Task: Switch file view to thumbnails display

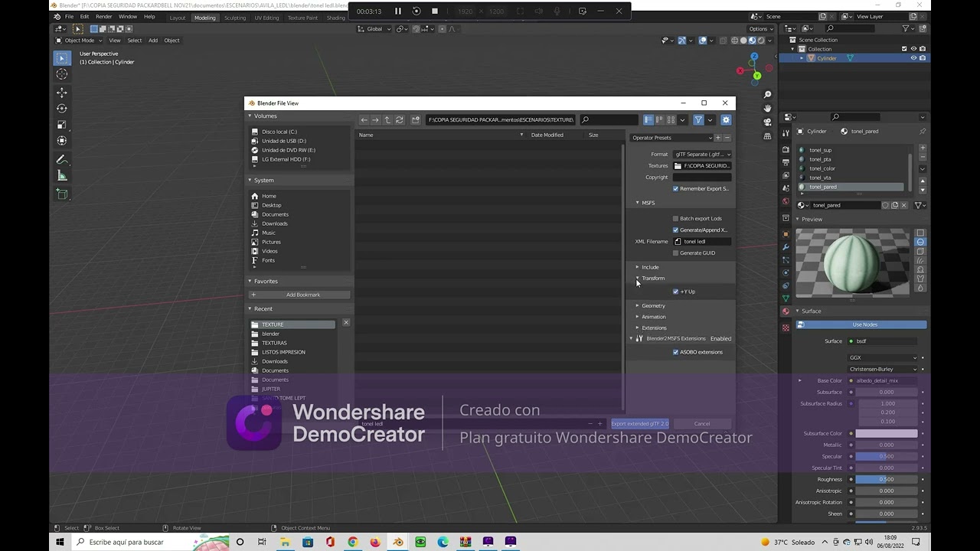Action: (671, 120)
